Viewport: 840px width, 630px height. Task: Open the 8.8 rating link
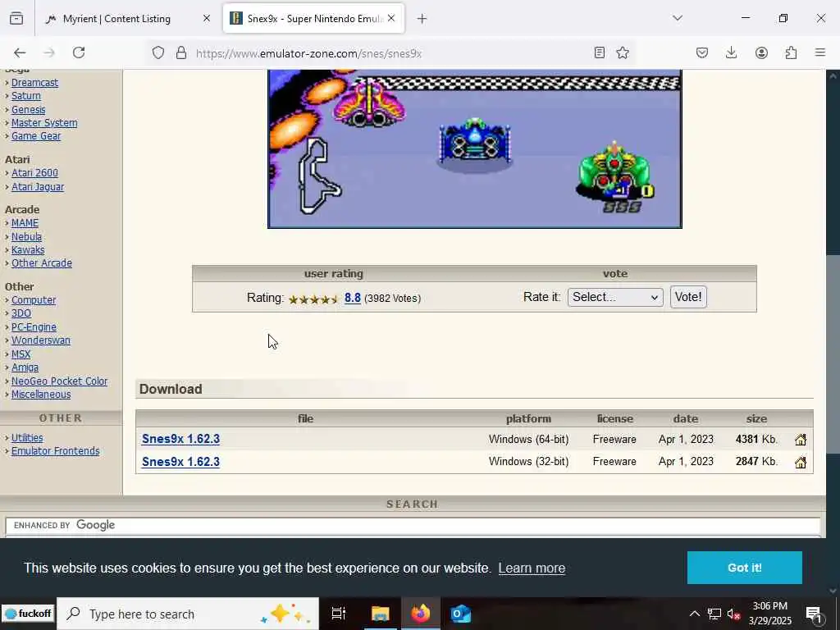pyautogui.click(x=353, y=298)
